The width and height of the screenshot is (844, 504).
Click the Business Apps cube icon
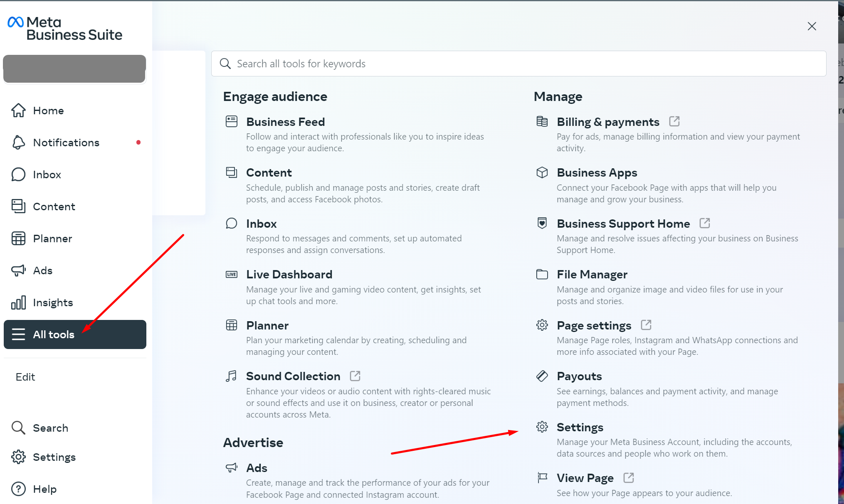coord(542,172)
